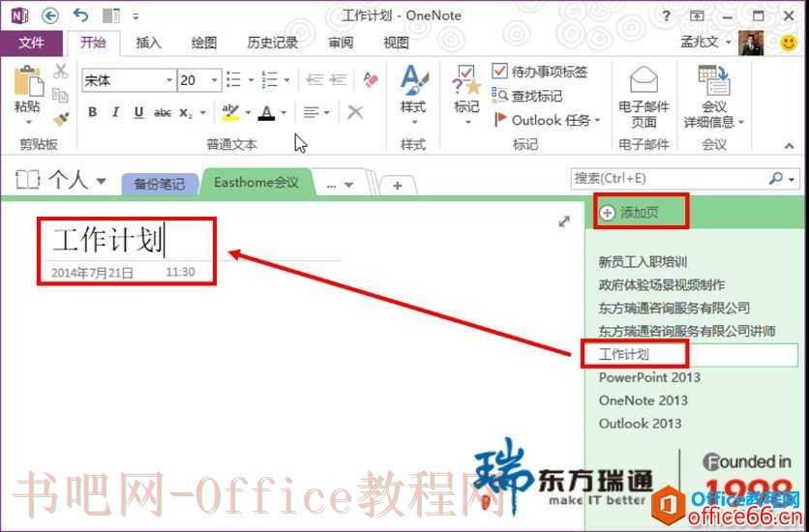Screen dimensions: 809x532
Task: Undo the last action
Action: [x=80, y=15]
